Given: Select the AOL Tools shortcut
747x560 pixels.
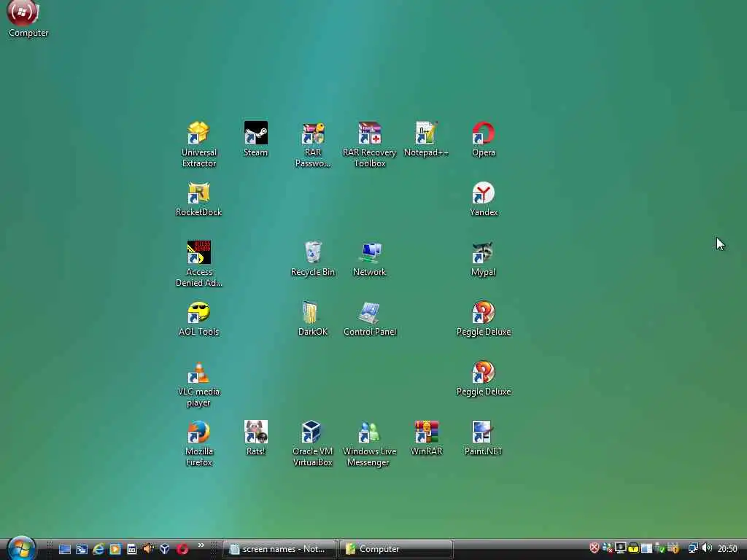Looking at the screenshot, I should click(198, 319).
